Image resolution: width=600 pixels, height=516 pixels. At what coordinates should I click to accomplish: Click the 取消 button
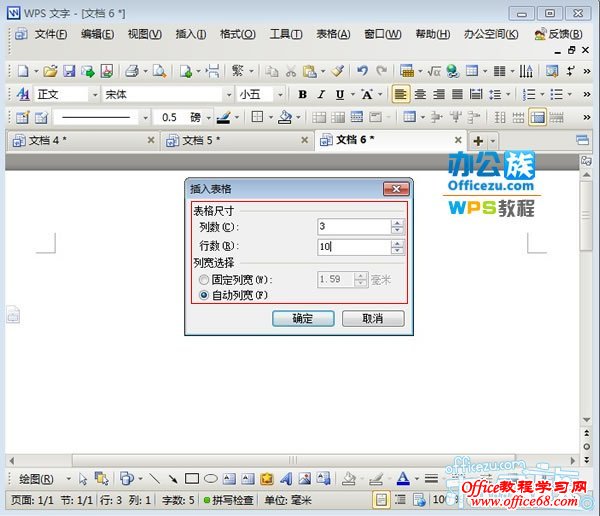373,318
